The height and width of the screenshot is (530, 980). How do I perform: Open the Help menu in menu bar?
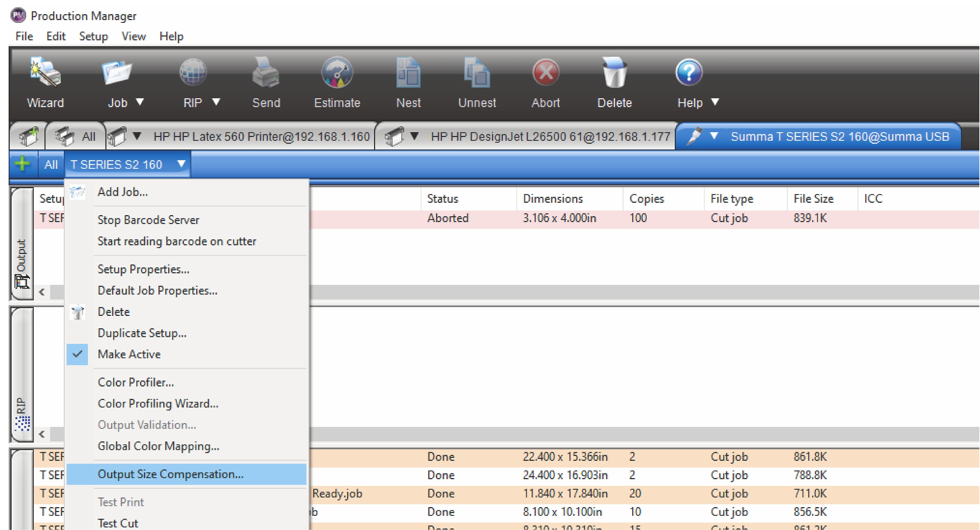coord(171,36)
